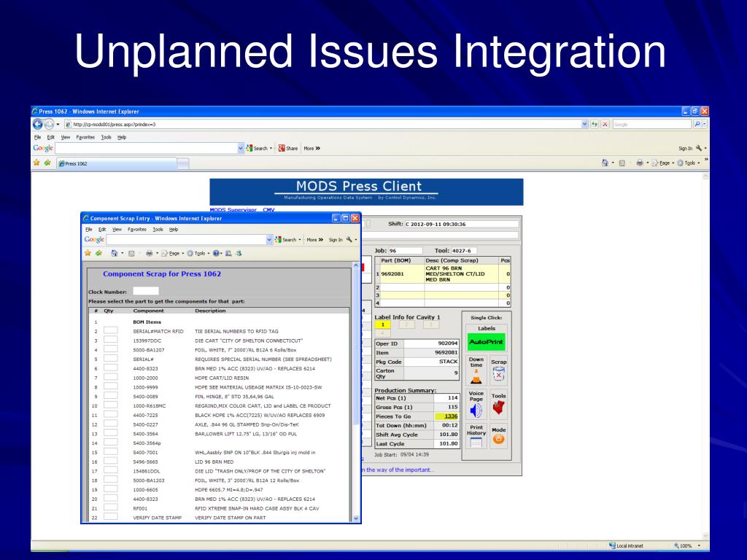Click the Research icon in the Component Scrap Entry command bar

[228, 253]
